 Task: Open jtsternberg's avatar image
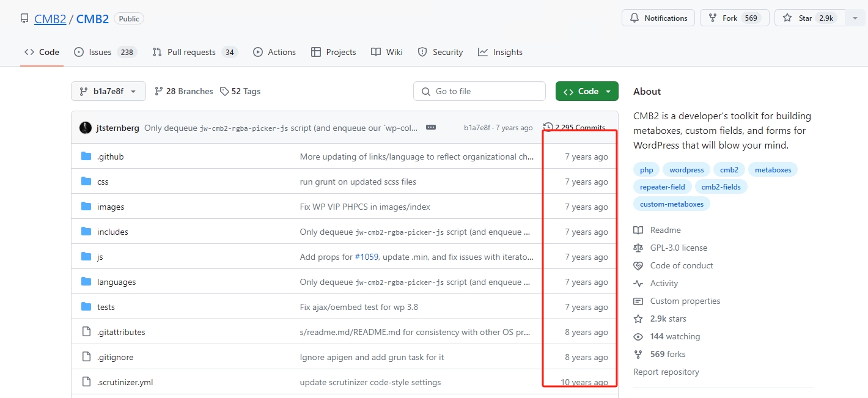[x=86, y=128]
